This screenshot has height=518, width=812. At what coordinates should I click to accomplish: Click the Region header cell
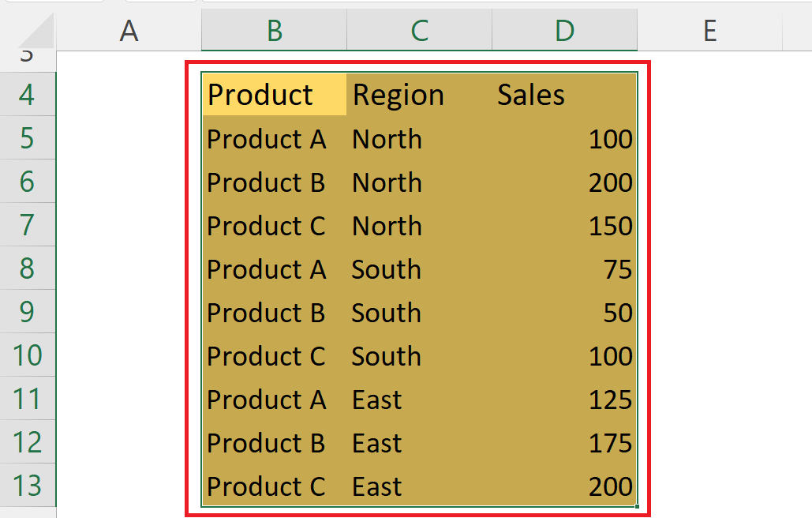point(419,94)
